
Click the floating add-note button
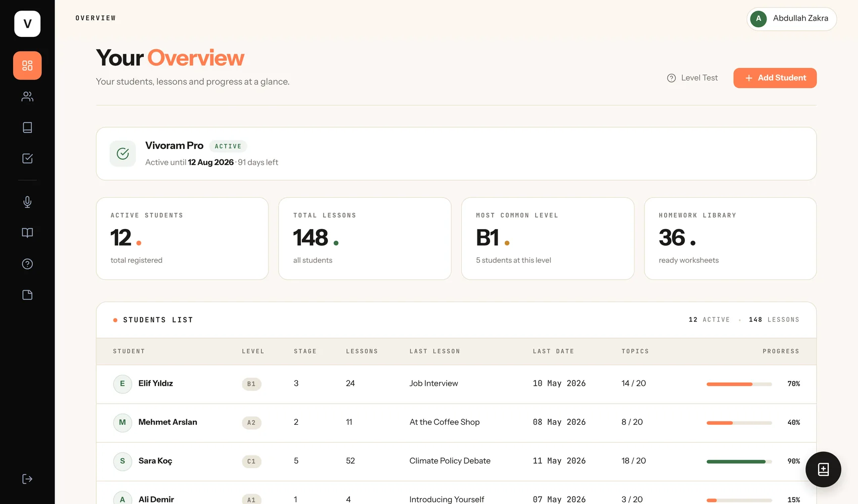[x=823, y=469]
